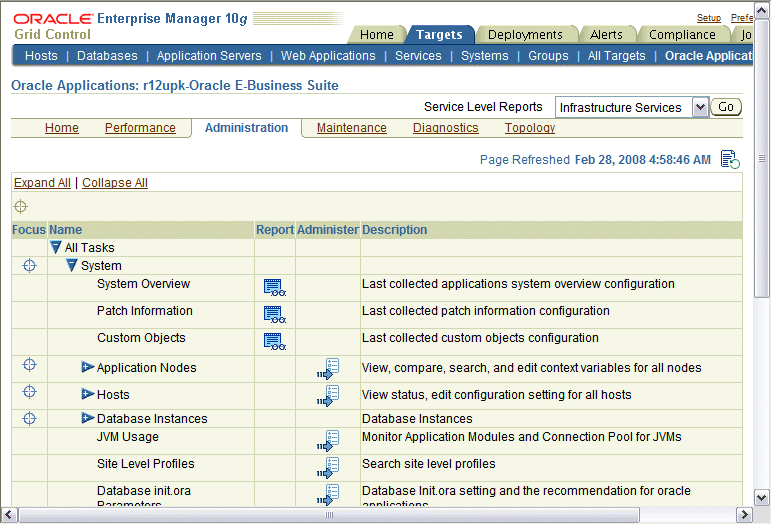The height and width of the screenshot is (525, 772).
Task: Go to the Diagnostics page tab
Action: 446,128
